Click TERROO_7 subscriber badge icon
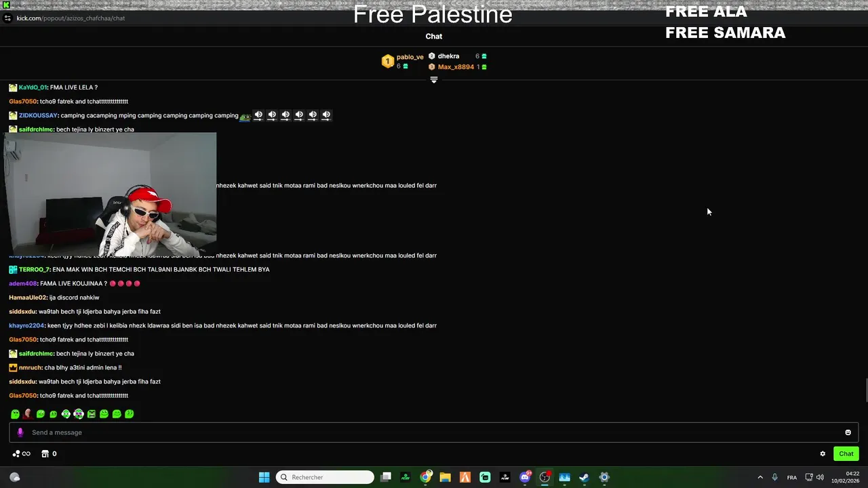This screenshot has width=868, height=488. click(13, 270)
